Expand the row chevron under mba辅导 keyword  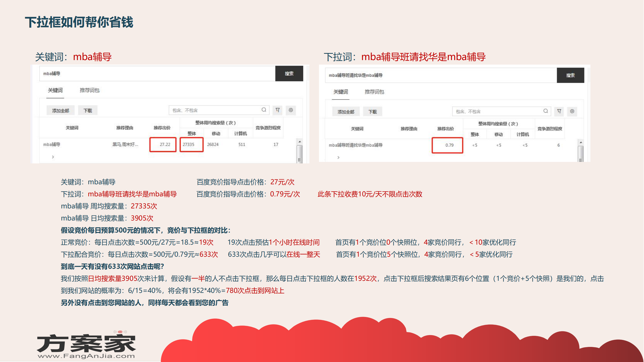click(x=53, y=157)
